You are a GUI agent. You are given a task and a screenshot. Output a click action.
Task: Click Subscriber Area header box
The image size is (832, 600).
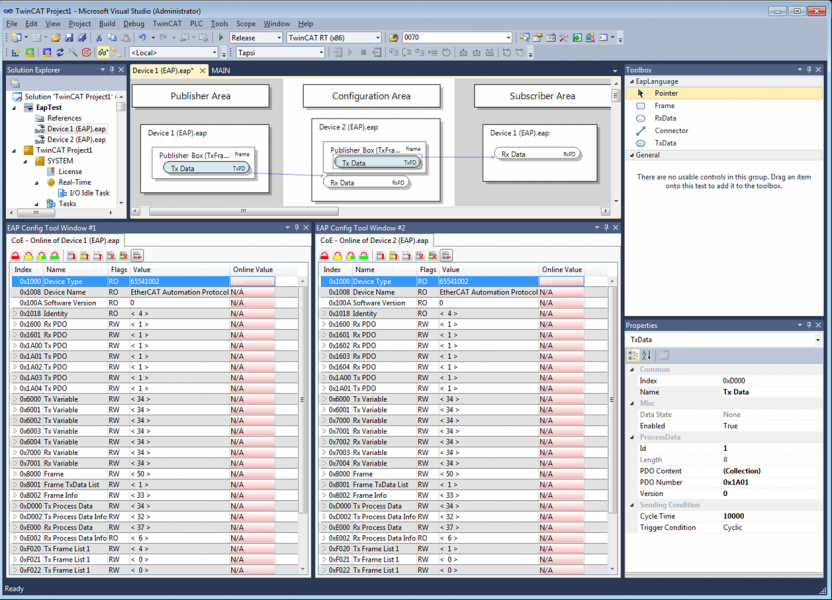[542, 96]
